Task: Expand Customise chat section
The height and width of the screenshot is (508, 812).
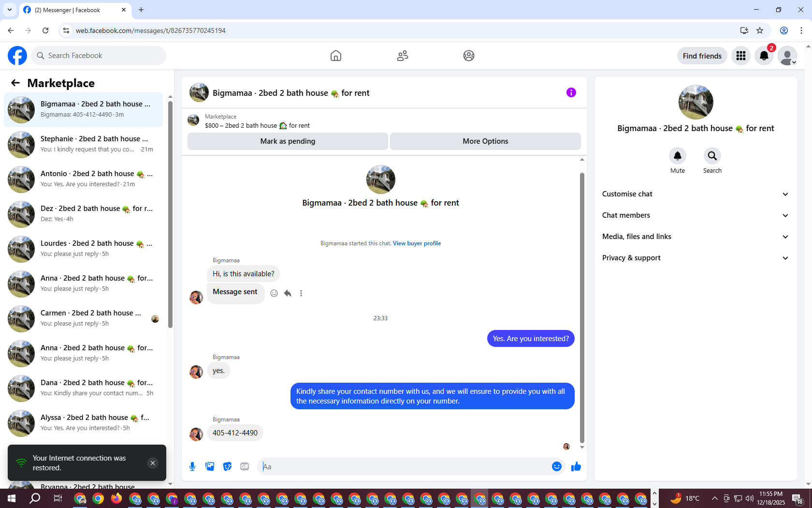Action: pyautogui.click(x=696, y=194)
